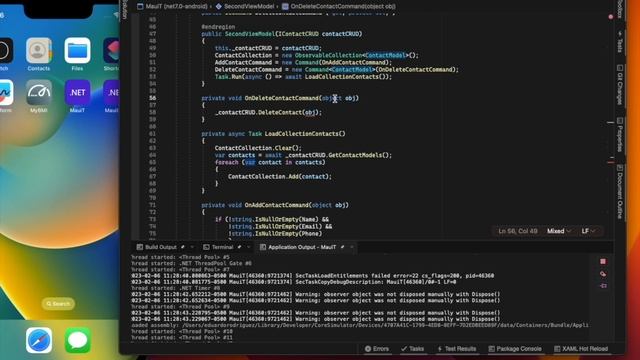Open the Terminal pad options dropdown
Viewport: 640px width, 360px height.
(249, 247)
